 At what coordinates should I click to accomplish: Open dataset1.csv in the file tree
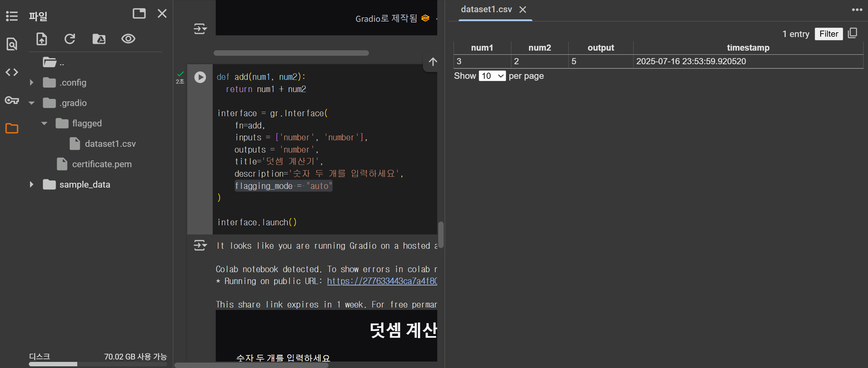click(x=110, y=144)
